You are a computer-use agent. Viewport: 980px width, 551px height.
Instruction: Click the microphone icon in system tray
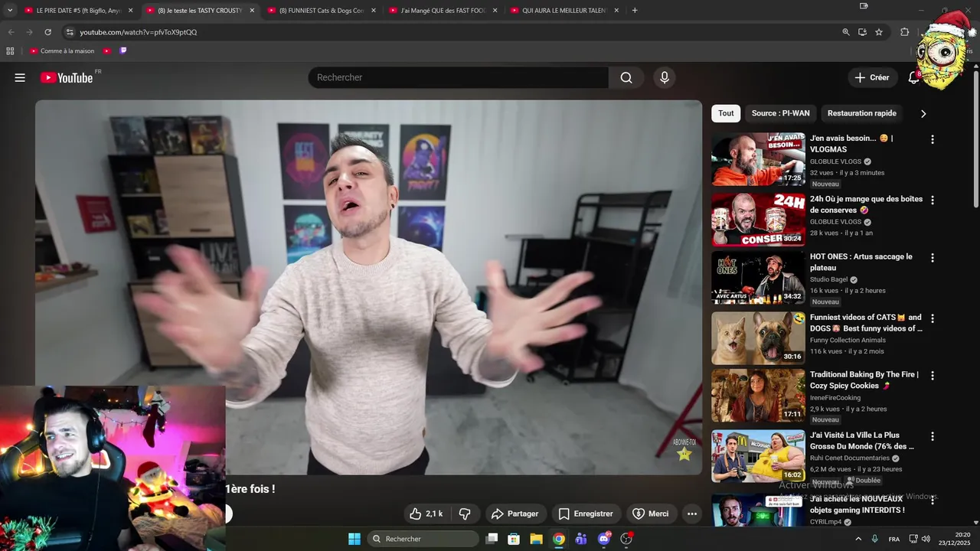(874, 539)
